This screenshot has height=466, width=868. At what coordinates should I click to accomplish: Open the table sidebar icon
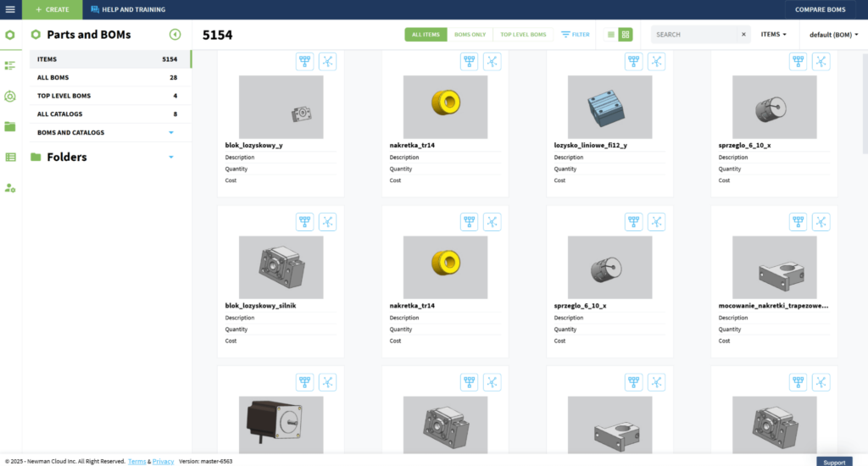click(10, 158)
